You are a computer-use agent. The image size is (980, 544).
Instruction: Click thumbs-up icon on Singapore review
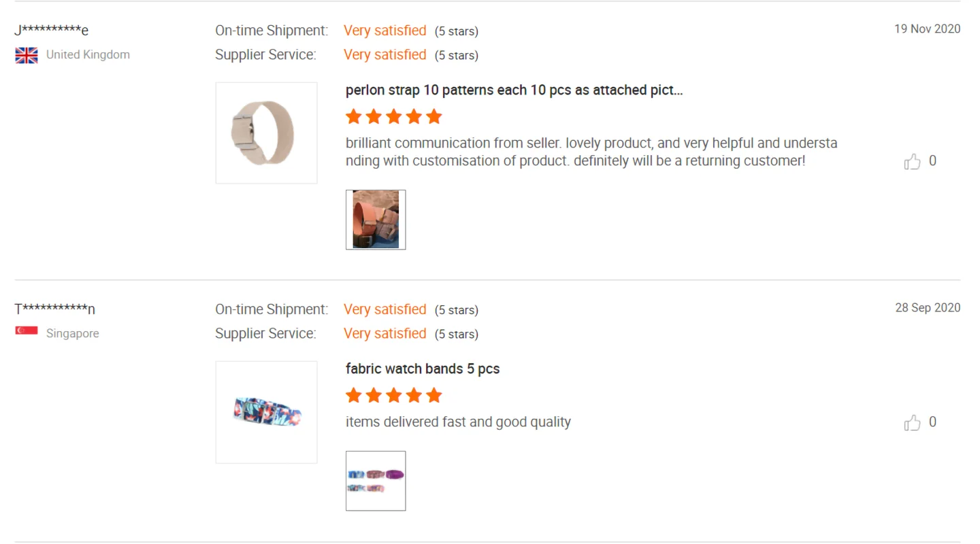(912, 423)
